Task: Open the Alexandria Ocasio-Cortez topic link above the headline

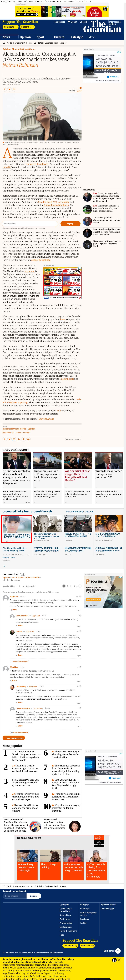Action: 24,49
